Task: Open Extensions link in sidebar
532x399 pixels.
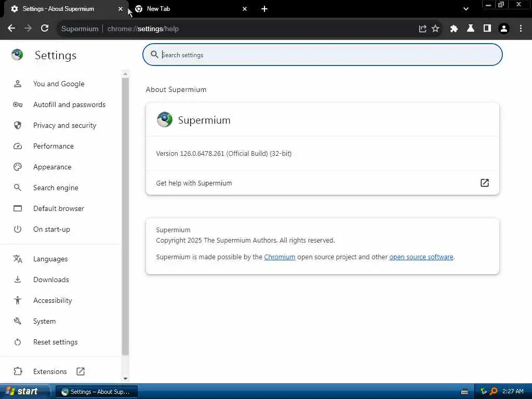Action: click(50, 371)
